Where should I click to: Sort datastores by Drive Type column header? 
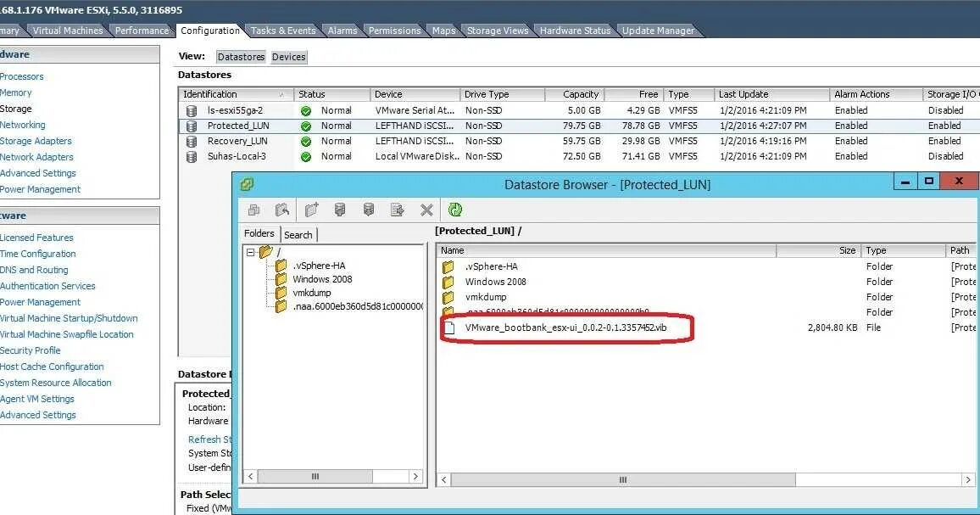[x=503, y=94]
